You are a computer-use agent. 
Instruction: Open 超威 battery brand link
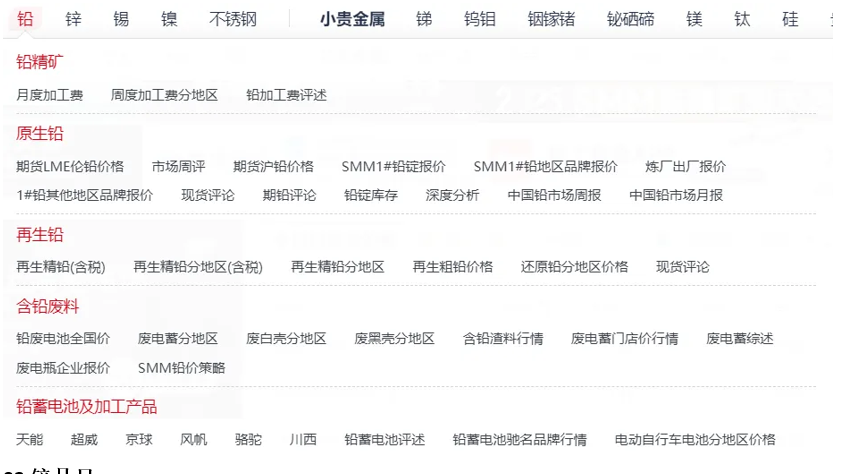click(x=84, y=440)
